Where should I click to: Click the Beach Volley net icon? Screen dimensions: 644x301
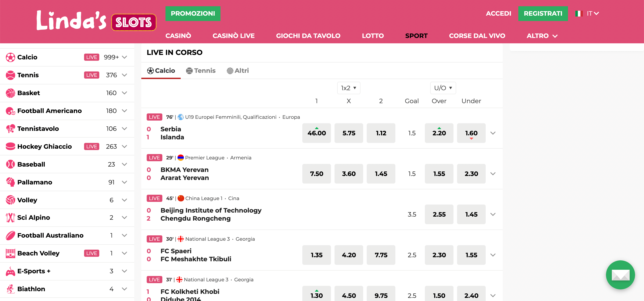pos(10,253)
